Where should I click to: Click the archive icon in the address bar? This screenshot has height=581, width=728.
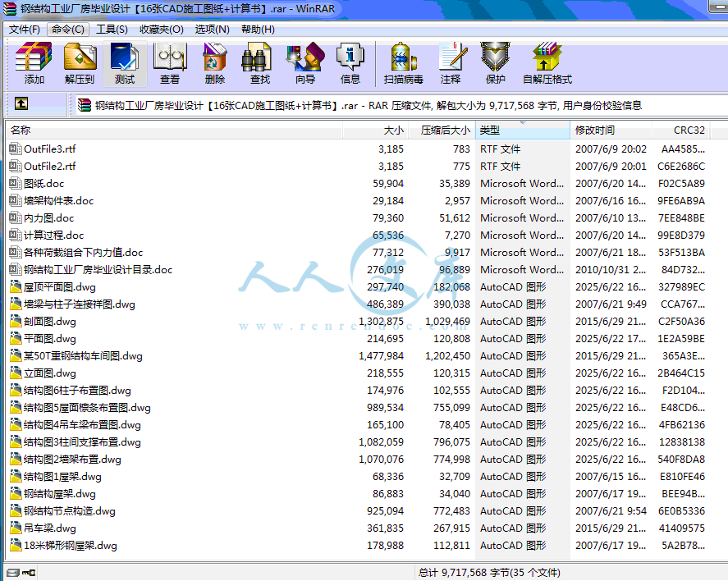click(x=84, y=105)
